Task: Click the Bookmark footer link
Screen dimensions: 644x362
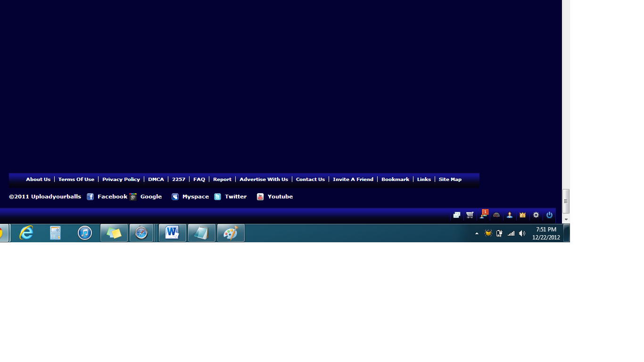Action: click(395, 180)
